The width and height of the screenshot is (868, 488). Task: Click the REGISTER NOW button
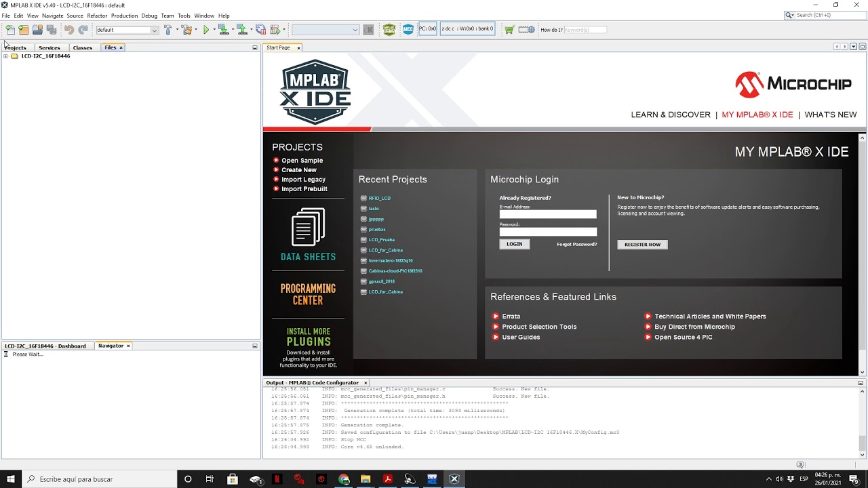pyautogui.click(x=642, y=245)
